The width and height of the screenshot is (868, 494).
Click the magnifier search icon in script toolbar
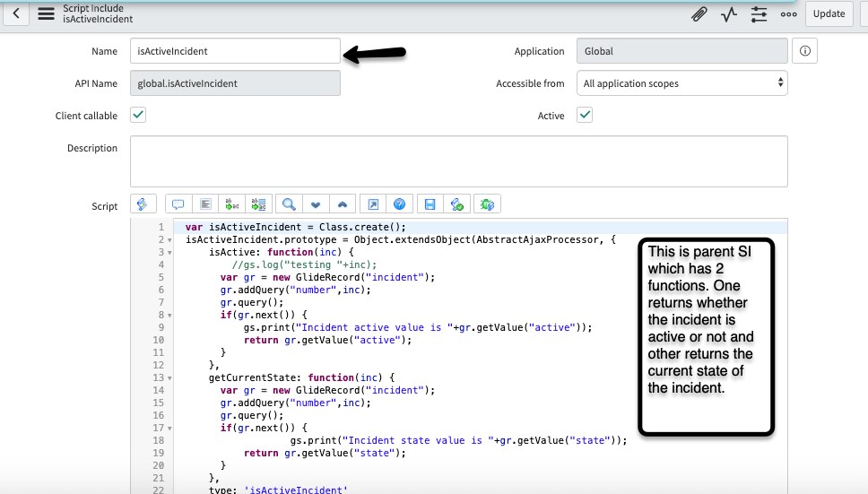pos(289,204)
